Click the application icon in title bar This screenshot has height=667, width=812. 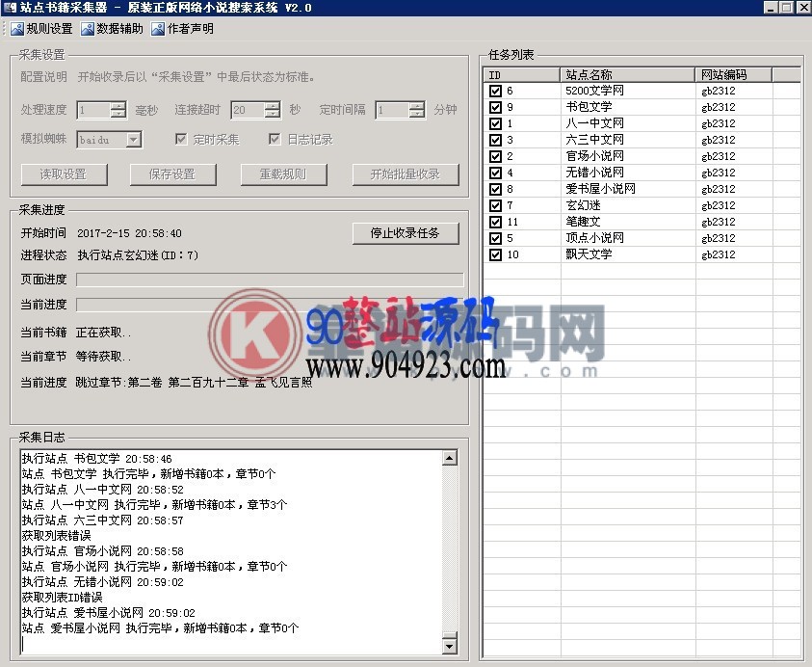point(10,8)
